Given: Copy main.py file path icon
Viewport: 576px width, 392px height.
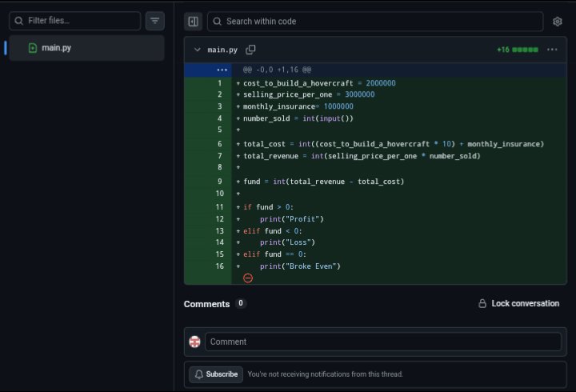Looking at the screenshot, I should (250, 50).
